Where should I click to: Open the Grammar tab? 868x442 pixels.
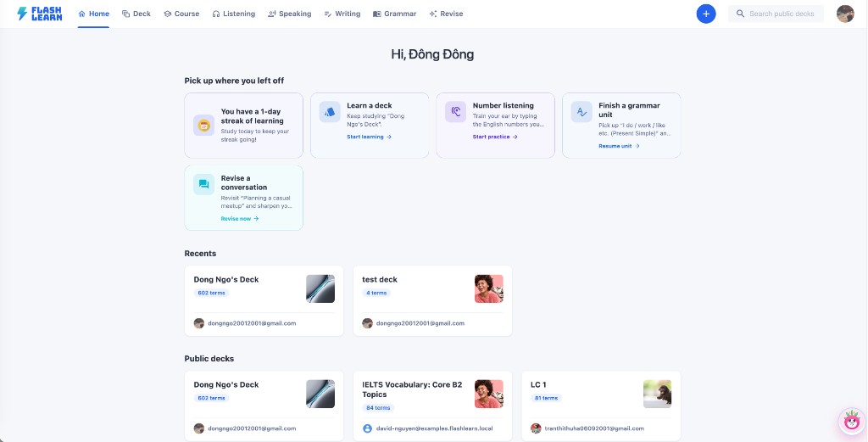tap(395, 14)
